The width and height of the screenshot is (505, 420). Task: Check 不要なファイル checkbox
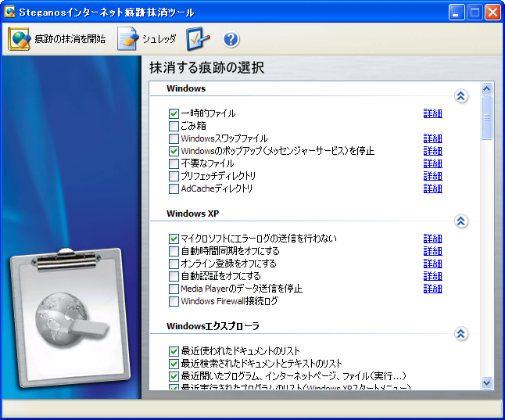[174, 163]
